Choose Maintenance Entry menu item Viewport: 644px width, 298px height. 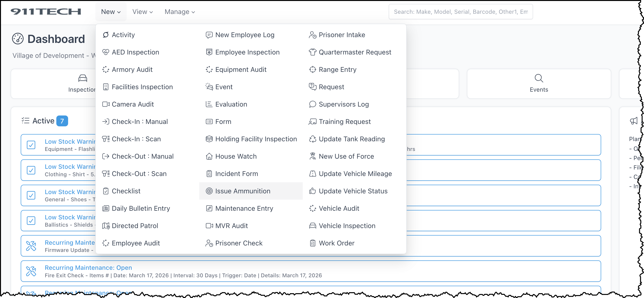[244, 208]
